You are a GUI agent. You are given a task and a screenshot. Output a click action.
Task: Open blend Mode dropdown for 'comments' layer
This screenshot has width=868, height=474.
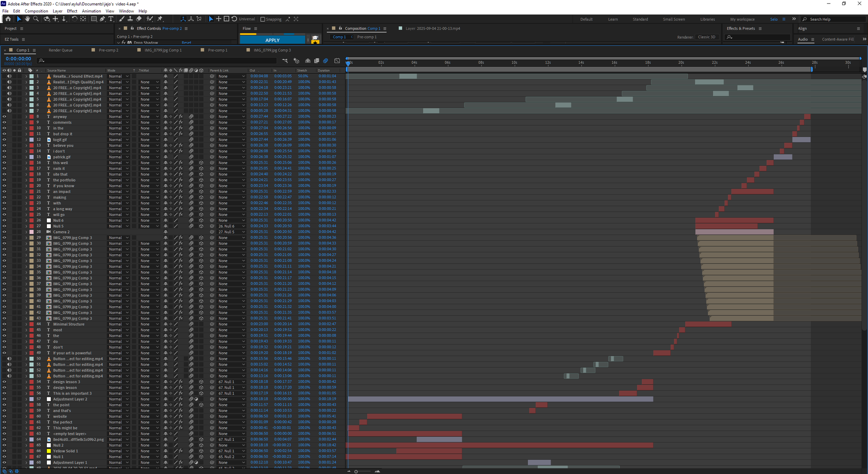[118, 123]
